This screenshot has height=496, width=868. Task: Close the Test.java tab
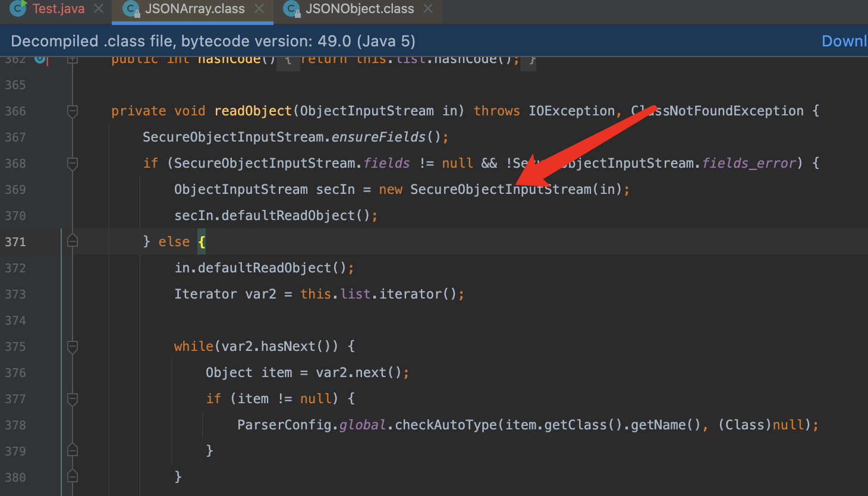(99, 9)
